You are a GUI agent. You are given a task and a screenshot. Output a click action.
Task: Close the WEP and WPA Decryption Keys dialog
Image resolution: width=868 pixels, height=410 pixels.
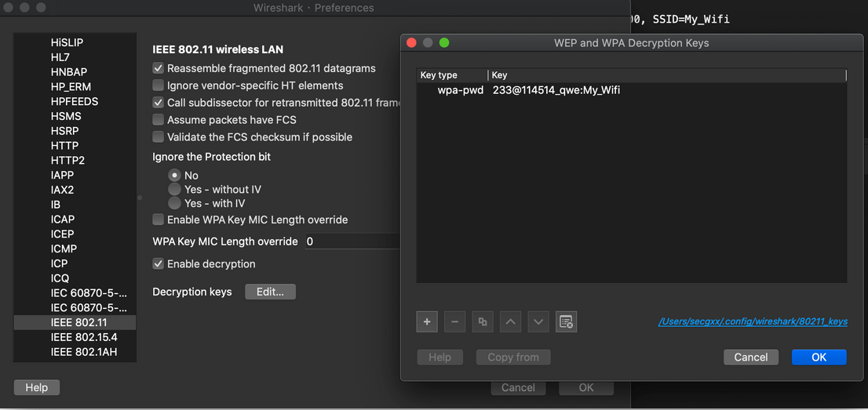(411, 42)
